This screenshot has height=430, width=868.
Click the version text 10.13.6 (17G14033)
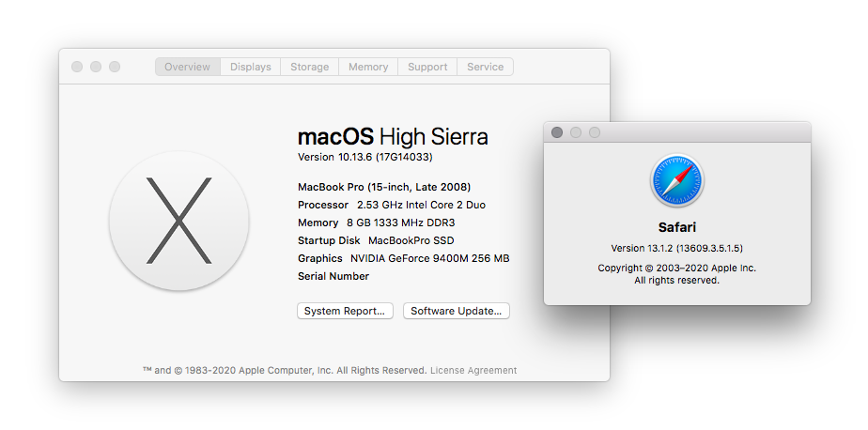tap(364, 157)
